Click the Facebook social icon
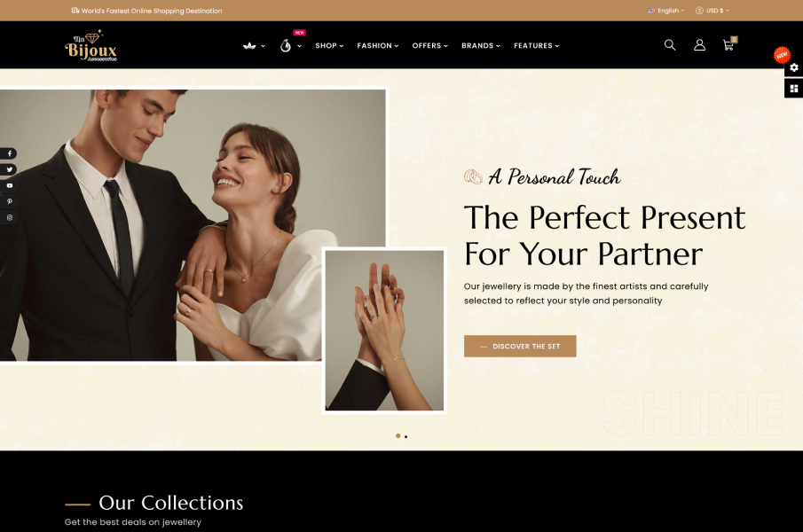This screenshot has height=532, width=803. pos(9,153)
